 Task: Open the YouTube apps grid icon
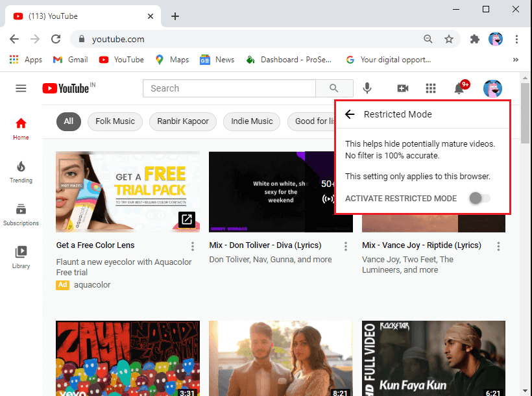431,89
